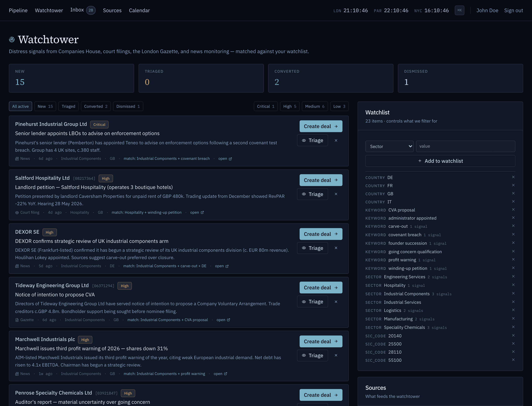Screen dimensions: 532x406
Task: Remove keyword CVA proposal from watchlist
Action: point(513,209)
